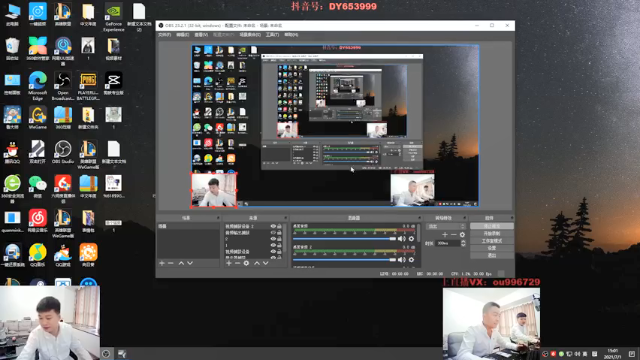The width and height of the screenshot is (640, 360).
Task: Open Open Broadcaster desktop shortcut
Action: [63, 86]
